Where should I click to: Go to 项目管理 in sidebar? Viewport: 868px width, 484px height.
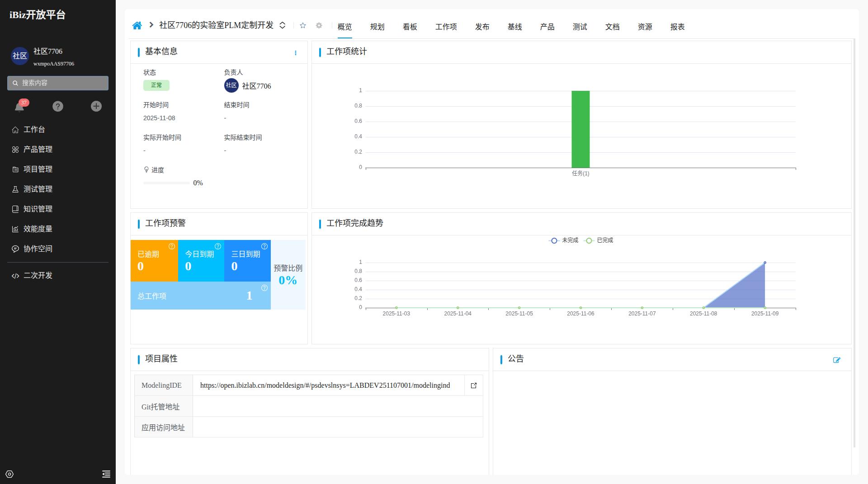pyautogui.click(x=38, y=169)
